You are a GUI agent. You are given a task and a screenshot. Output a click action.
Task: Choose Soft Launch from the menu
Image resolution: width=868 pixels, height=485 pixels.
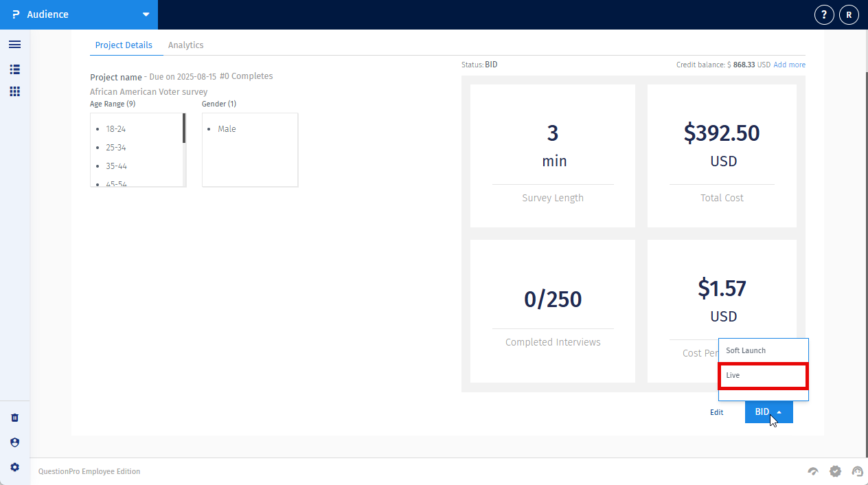pos(746,350)
